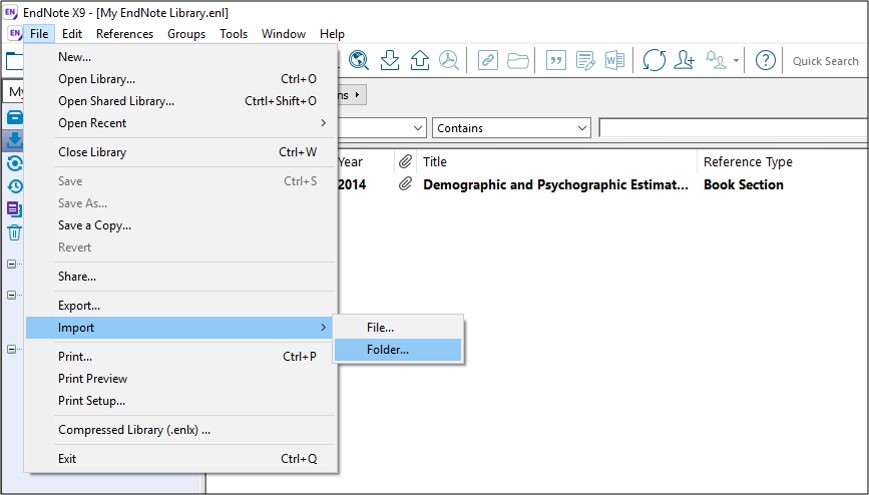Click the Export upload arrow toolbar icon

(x=420, y=60)
